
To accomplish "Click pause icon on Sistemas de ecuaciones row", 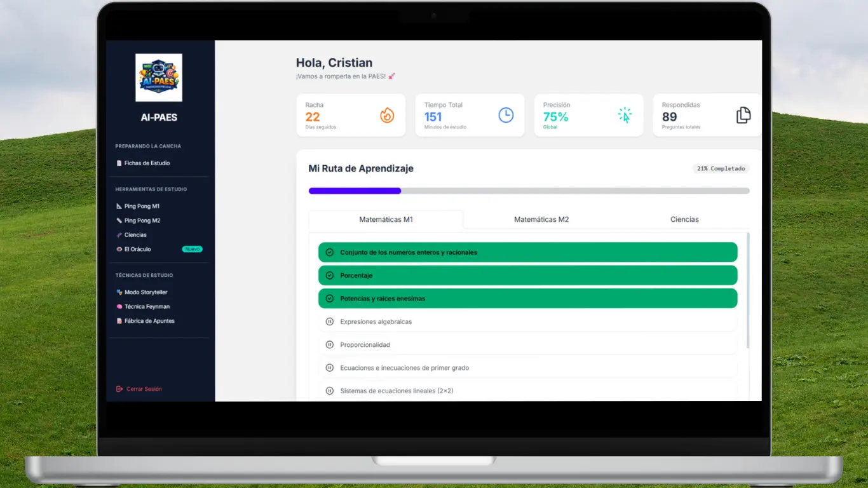I will tap(329, 391).
